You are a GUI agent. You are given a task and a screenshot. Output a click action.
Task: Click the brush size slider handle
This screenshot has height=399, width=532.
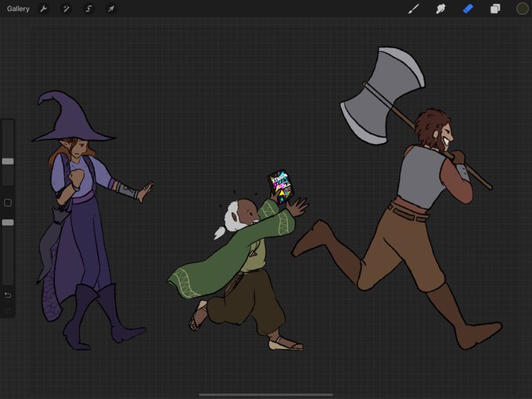point(8,161)
